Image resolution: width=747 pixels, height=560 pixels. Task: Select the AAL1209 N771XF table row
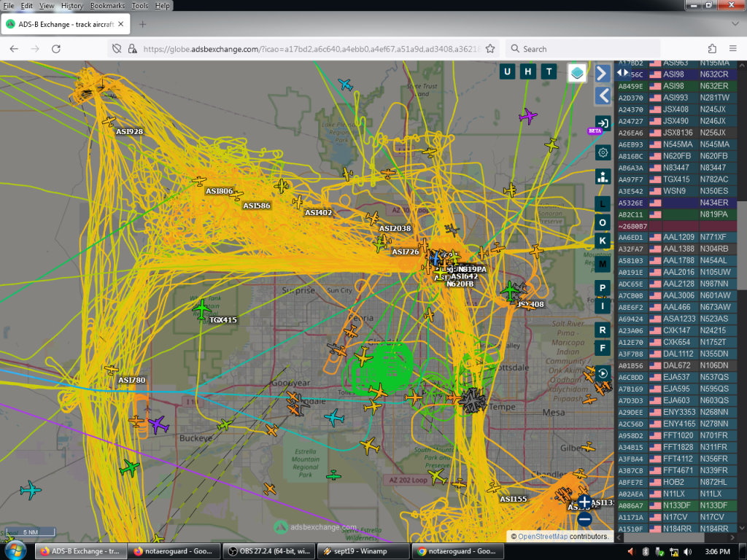click(676, 237)
